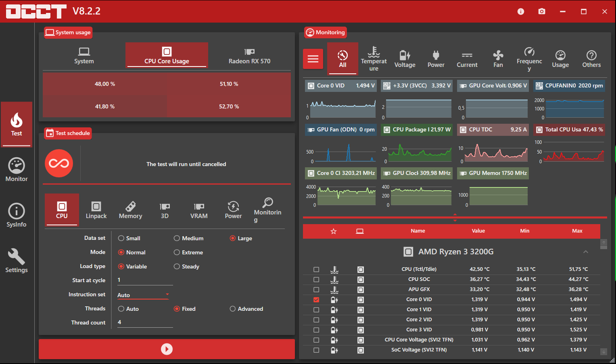Click the +3.3V (3VCC) graph icon
Viewport: 616px width, 364px height.
coord(387,85)
